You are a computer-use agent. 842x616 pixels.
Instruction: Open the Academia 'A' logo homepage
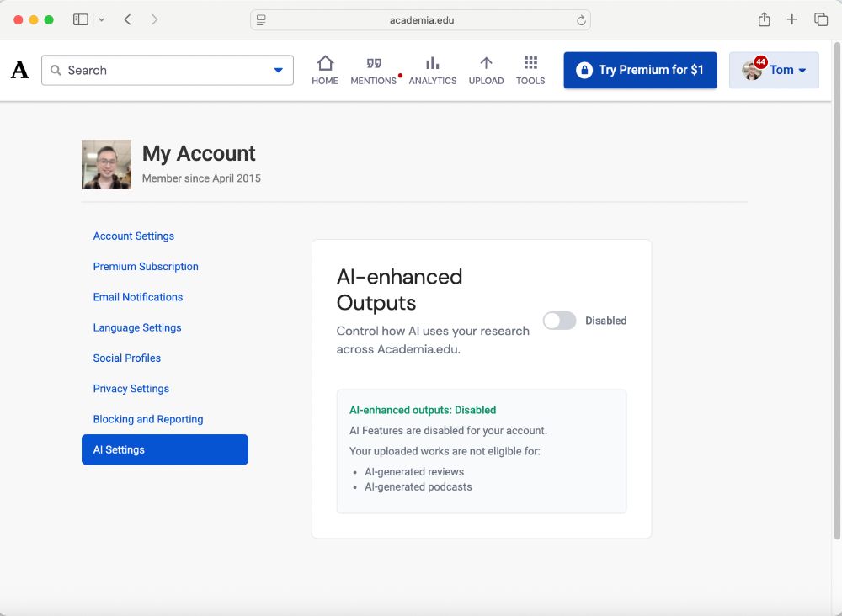coord(20,70)
